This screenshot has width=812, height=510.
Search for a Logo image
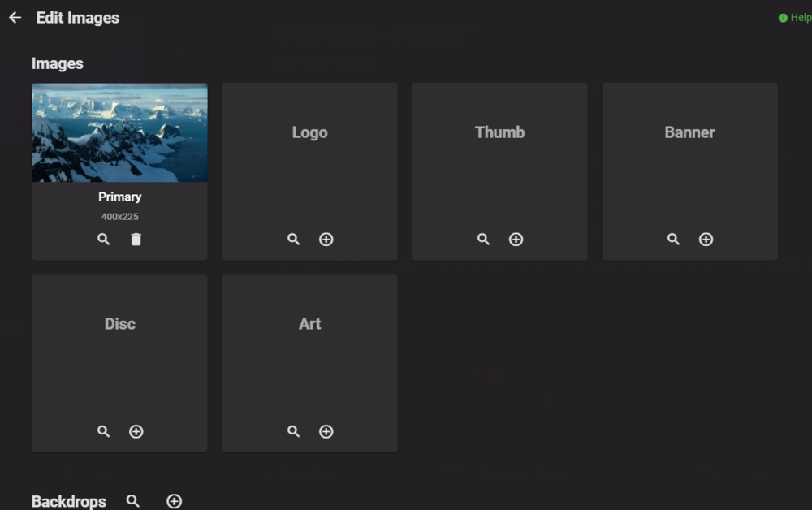pyautogui.click(x=293, y=239)
